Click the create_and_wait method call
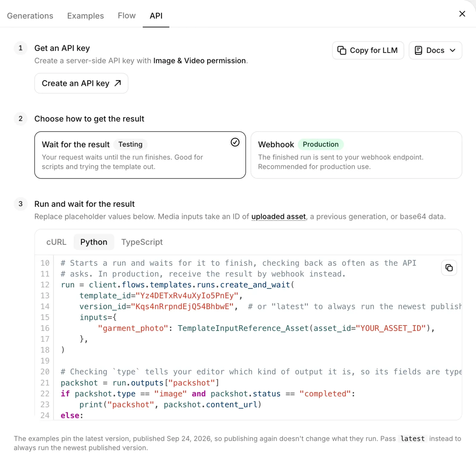Image resolution: width=476 pixels, height=465 pixels. coord(255,285)
